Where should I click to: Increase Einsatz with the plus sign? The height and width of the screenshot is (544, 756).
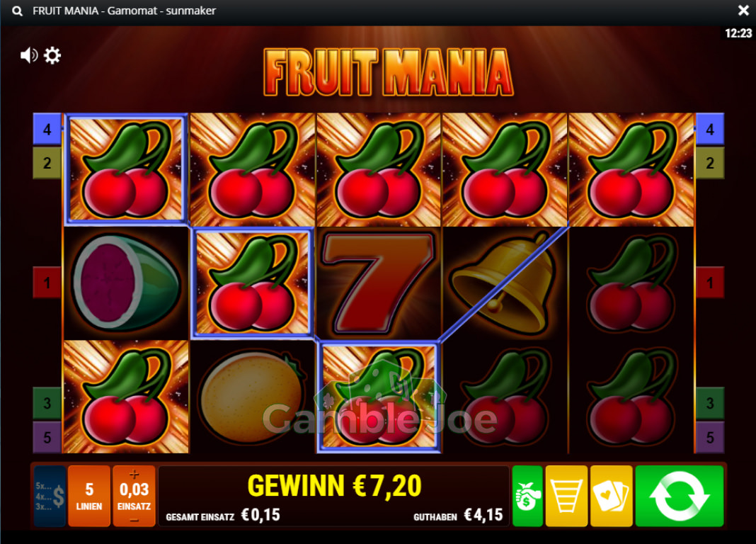coord(134,474)
